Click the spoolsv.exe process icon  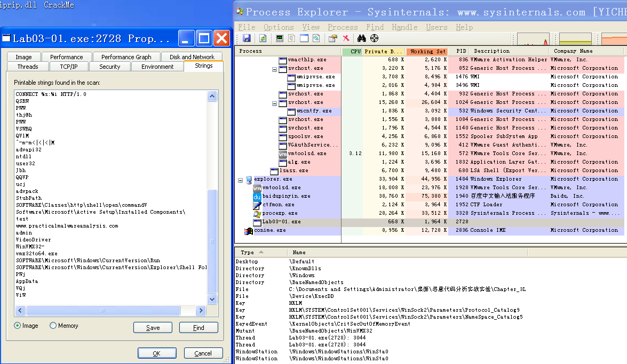click(283, 136)
